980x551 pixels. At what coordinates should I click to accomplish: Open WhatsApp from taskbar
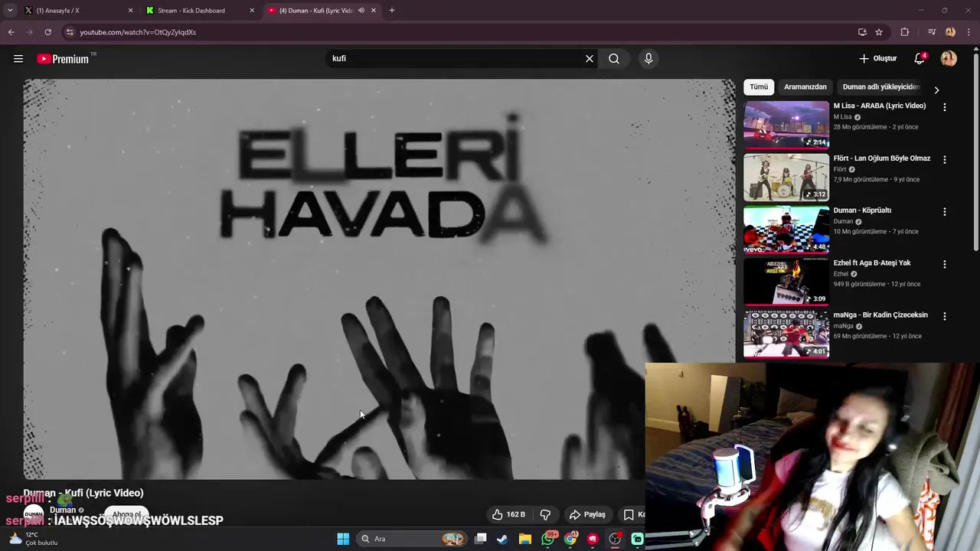pos(547,539)
